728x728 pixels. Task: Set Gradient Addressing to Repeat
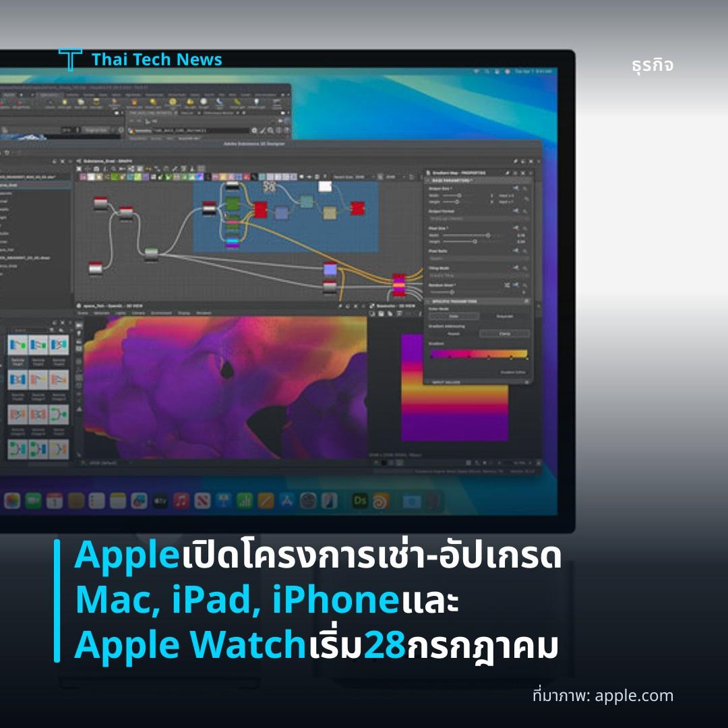point(454,334)
